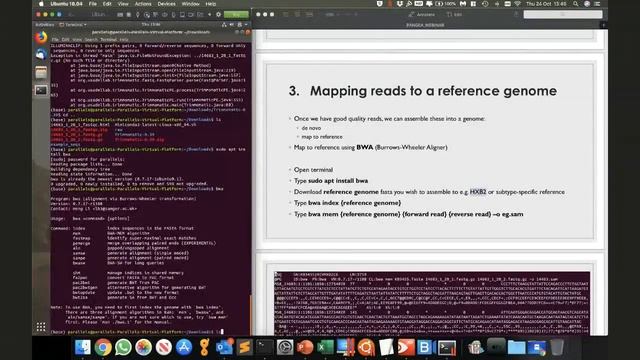The height and width of the screenshot is (360, 640).
Task: Click the green Buy button in Parallels toolbar
Action: click(x=236, y=14)
